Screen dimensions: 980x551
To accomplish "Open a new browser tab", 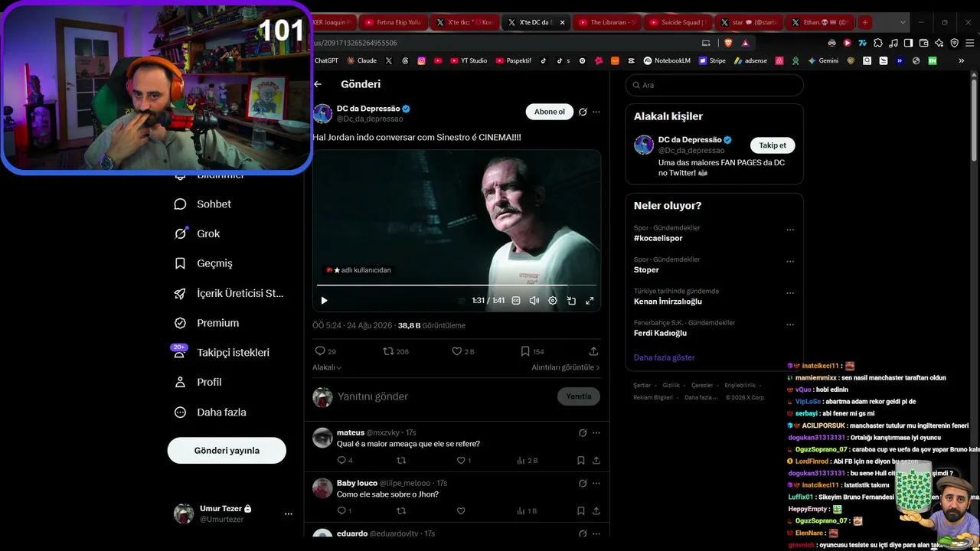I will coord(865,22).
